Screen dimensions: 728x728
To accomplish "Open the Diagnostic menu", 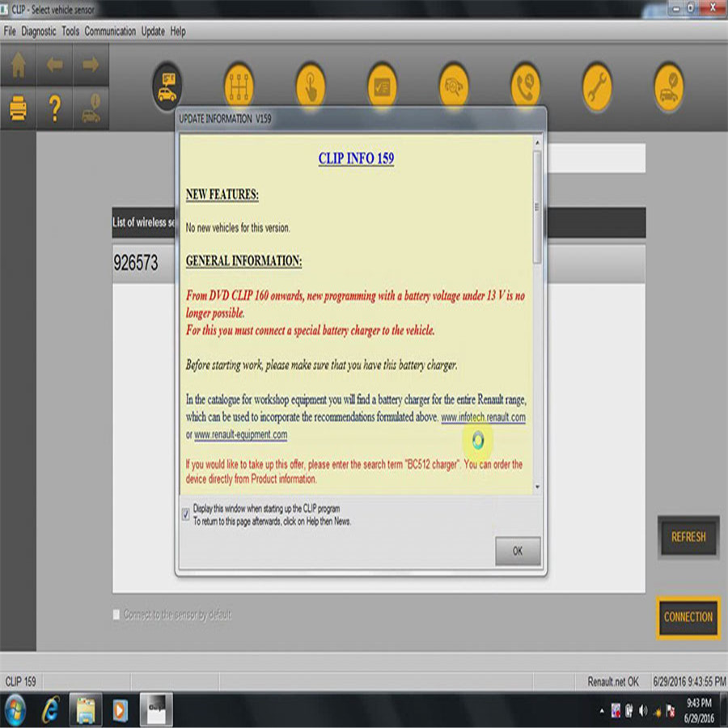I will (x=39, y=31).
